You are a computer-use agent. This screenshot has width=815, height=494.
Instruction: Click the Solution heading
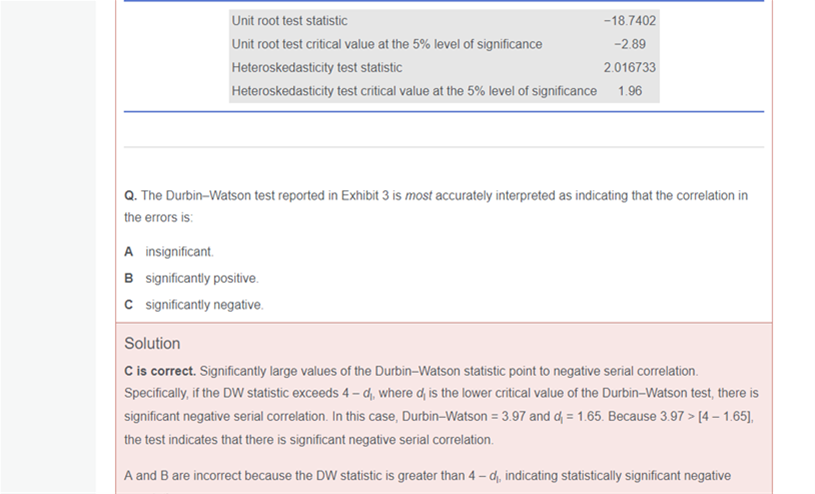[152, 343]
